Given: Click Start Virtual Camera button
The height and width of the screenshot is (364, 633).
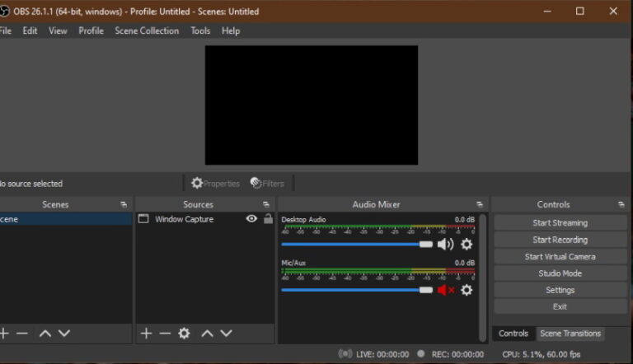Looking at the screenshot, I should 560,257.
